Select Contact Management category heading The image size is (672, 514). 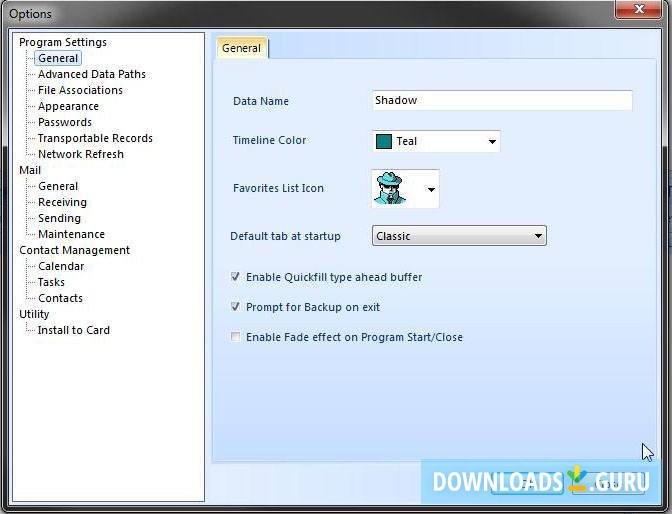(x=74, y=250)
